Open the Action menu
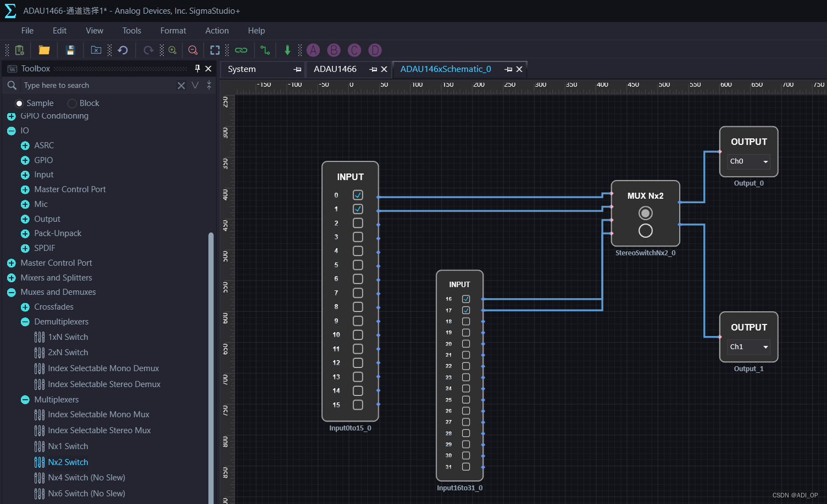Image resolution: width=827 pixels, height=504 pixels. tap(217, 31)
